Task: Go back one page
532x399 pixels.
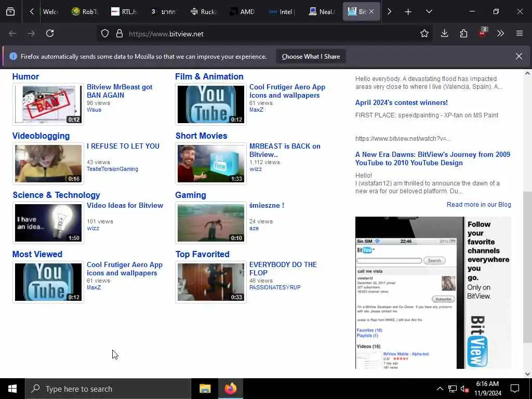Action: coord(12,34)
